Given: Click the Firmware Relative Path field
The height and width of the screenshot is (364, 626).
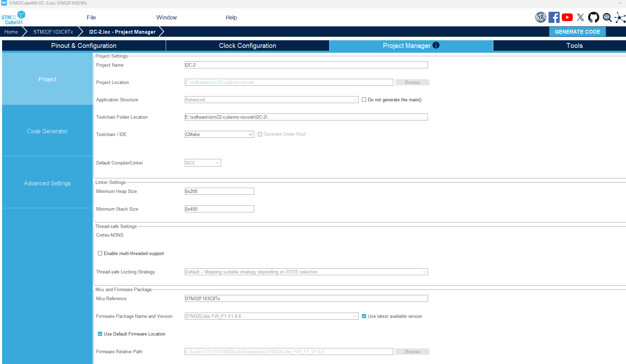Looking at the screenshot, I should click(x=289, y=352).
